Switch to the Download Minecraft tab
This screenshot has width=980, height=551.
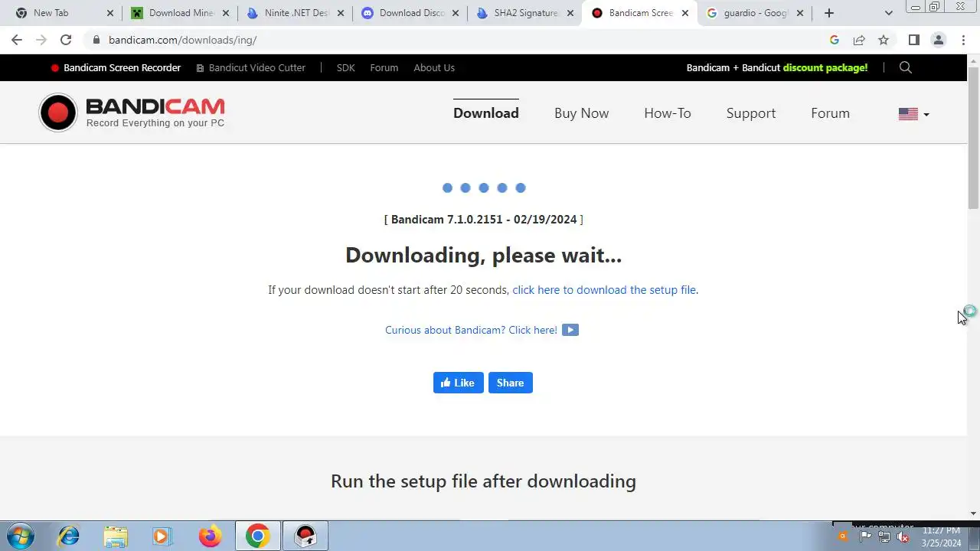click(181, 13)
